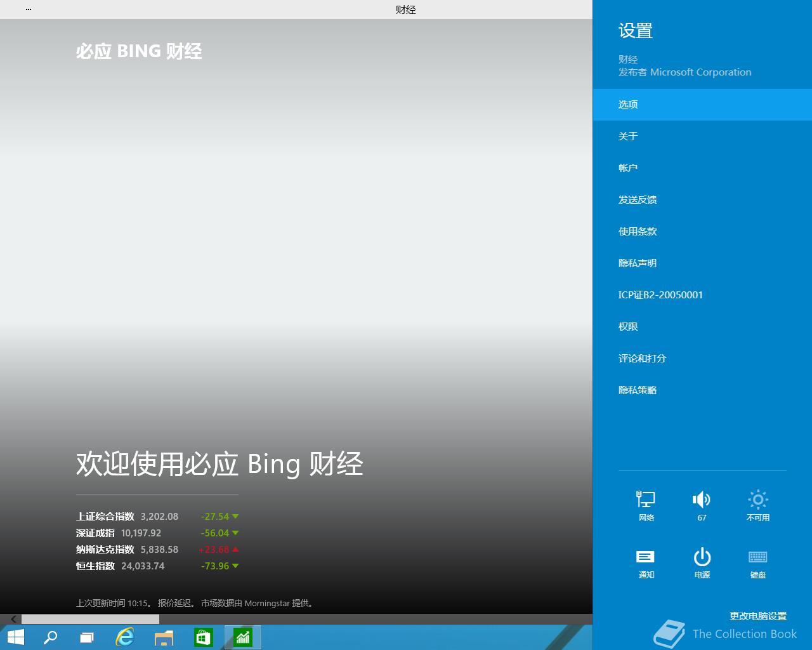Open 使用条款 in settings pane
The height and width of the screenshot is (650, 812).
(702, 232)
